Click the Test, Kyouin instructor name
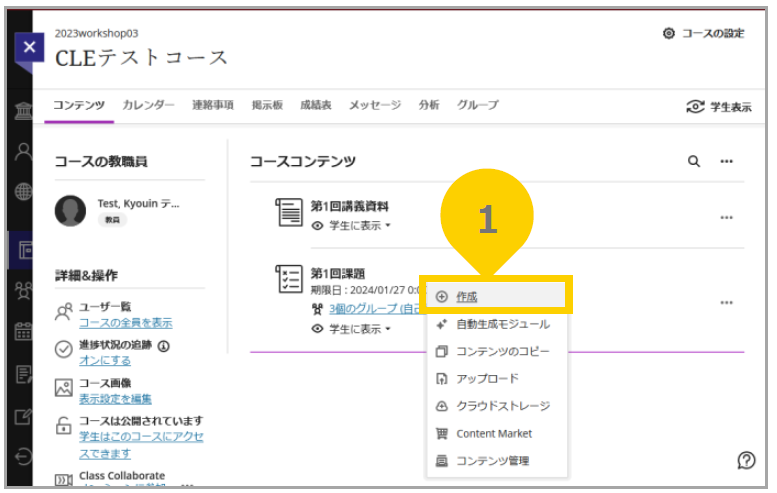This screenshot has height=493, width=777. (139, 204)
